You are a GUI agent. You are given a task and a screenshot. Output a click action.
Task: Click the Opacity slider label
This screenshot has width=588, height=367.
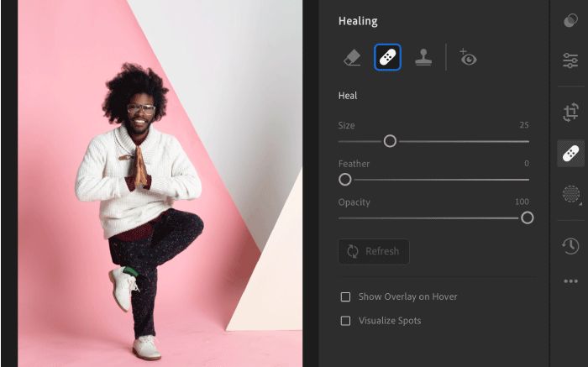[354, 202]
